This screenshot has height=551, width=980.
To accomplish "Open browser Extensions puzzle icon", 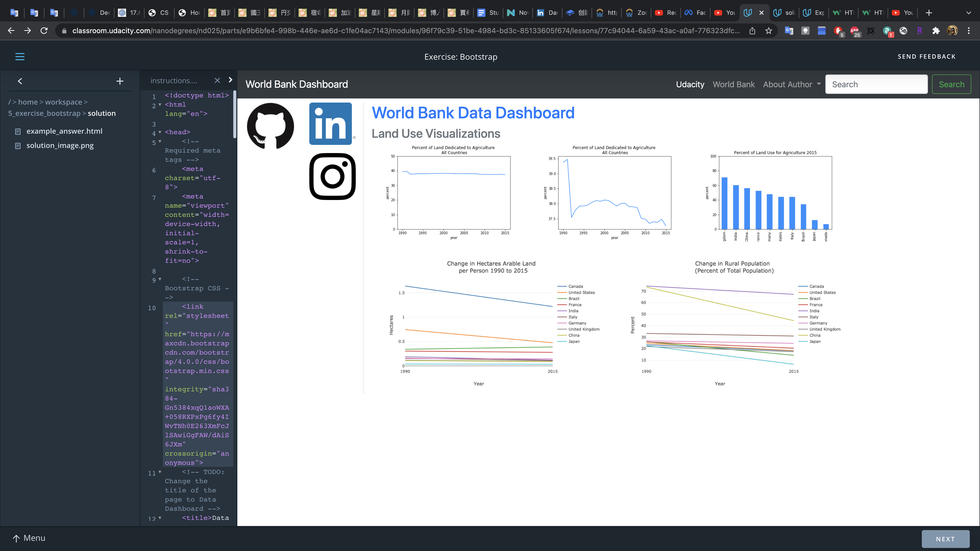I will pyautogui.click(x=936, y=31).
